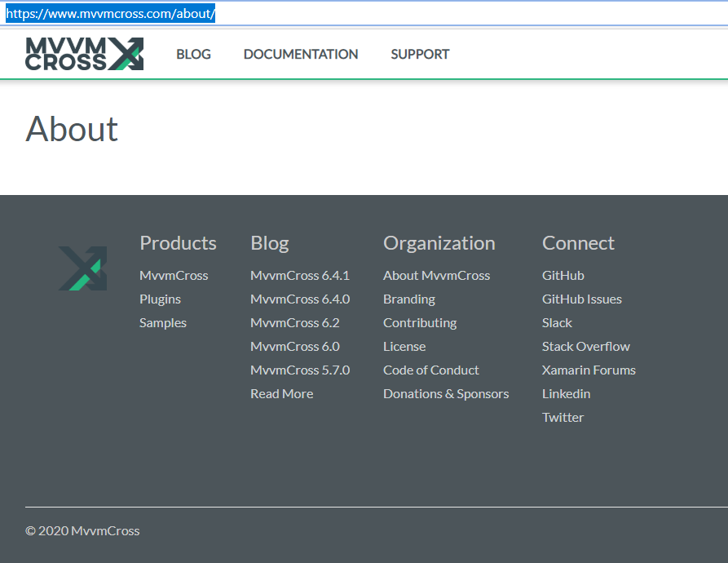Open About MvvmCross under Organization
The height and width of the screenshot is (563, 728).
(436, 275)
